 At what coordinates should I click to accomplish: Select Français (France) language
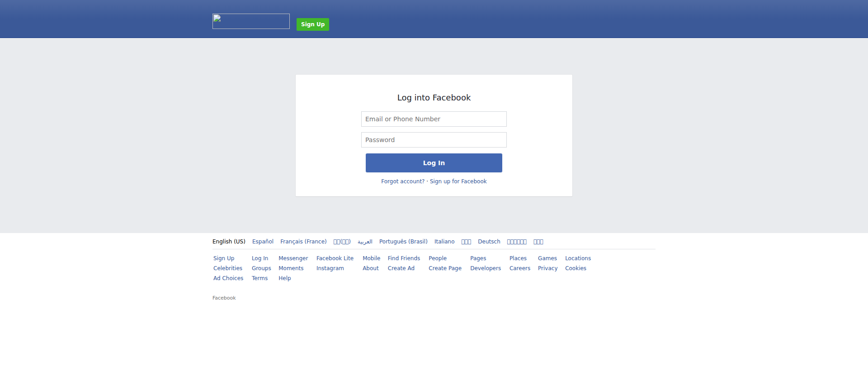click(x=303, y=242)
